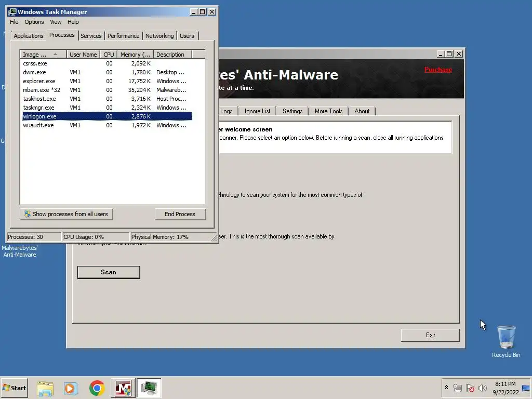The height and width of the screenshot is (399, 532).
Task: Select the Task Manager taskbar button
Action: [x=149, y=388]
